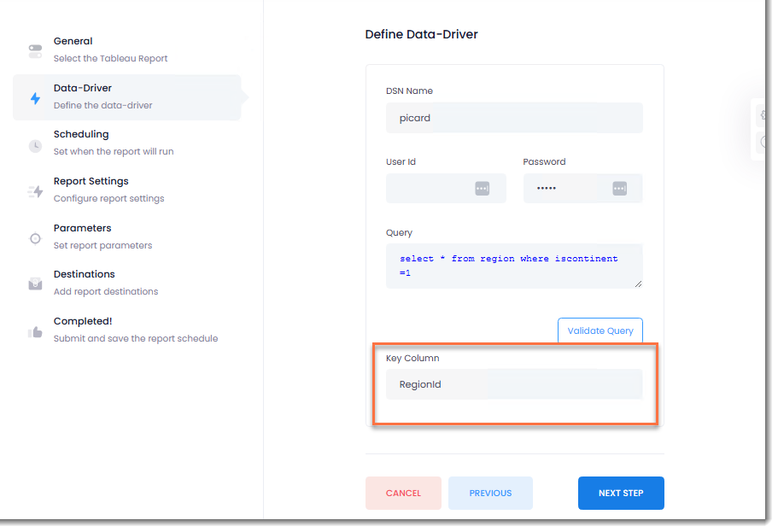Click the Cancel button
The image size is (778, 532).
click(403, 493)
